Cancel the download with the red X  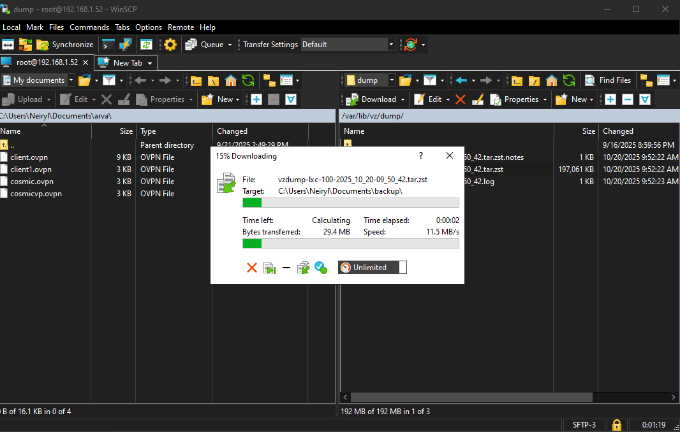coord(252,267)
